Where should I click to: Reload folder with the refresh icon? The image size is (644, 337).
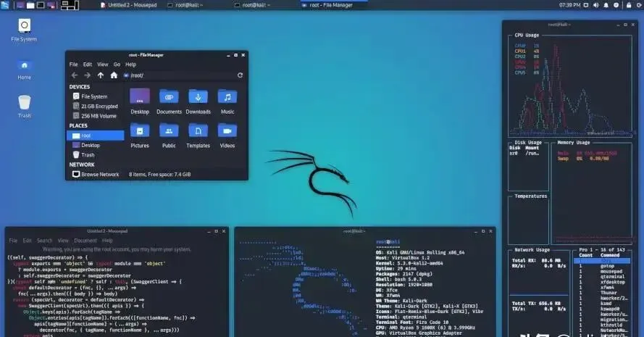coord(241,75)
